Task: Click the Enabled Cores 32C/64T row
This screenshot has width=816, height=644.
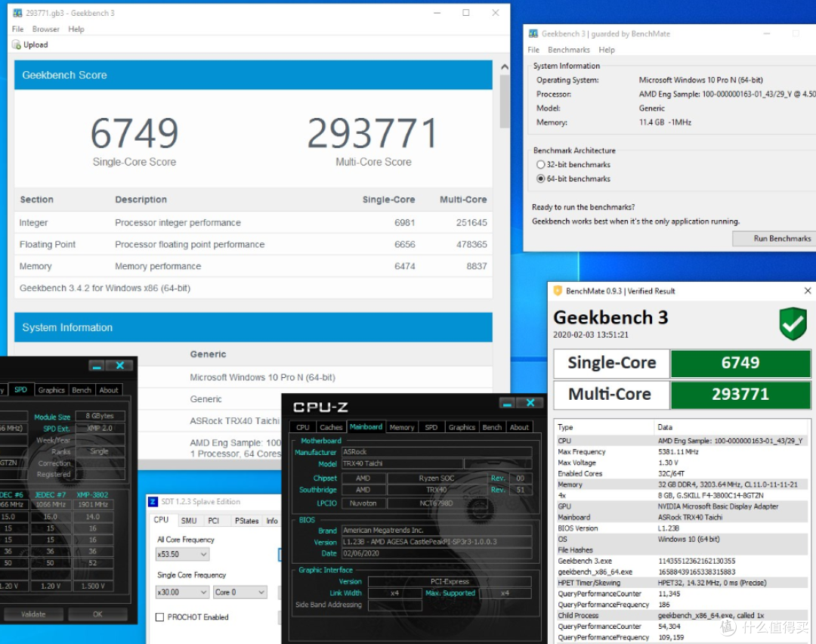Action: [682, 474]
